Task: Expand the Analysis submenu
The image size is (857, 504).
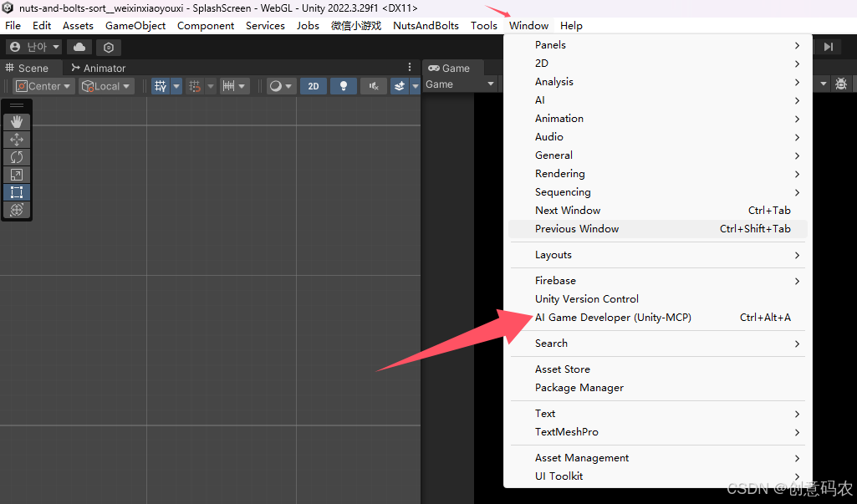Action: pos(657,81)
